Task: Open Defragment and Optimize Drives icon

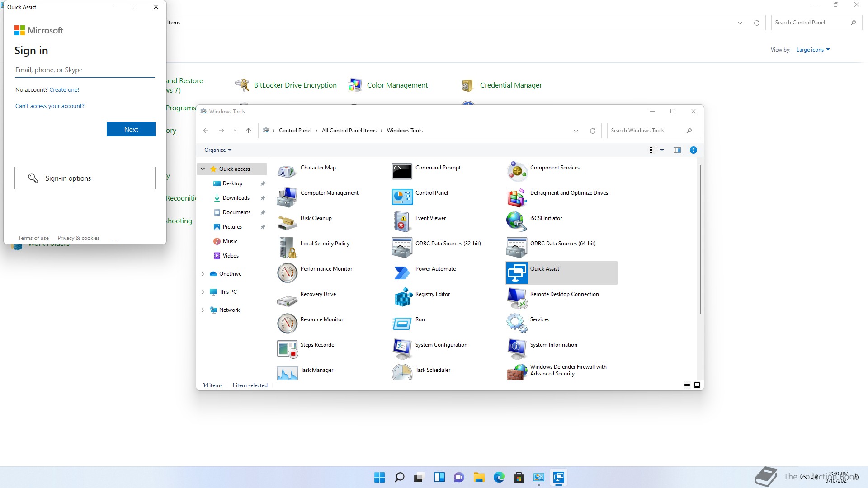Action: point(517,197)
